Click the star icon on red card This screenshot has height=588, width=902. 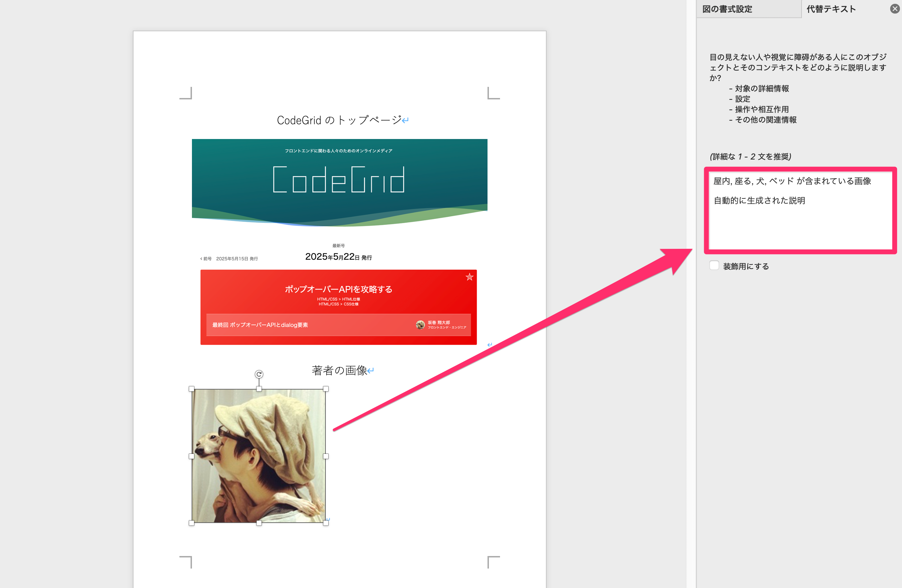pyautogui.click(x=469, y=277)
